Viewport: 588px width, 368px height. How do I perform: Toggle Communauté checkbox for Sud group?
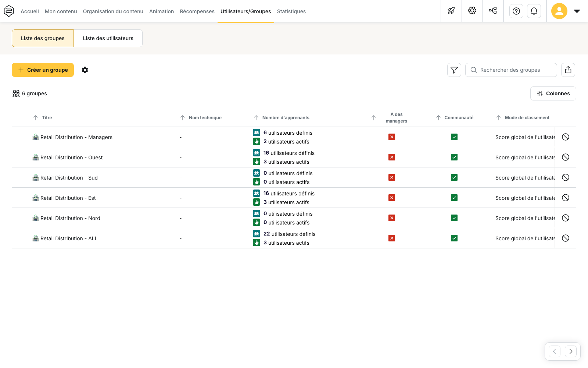coord(454,177)
